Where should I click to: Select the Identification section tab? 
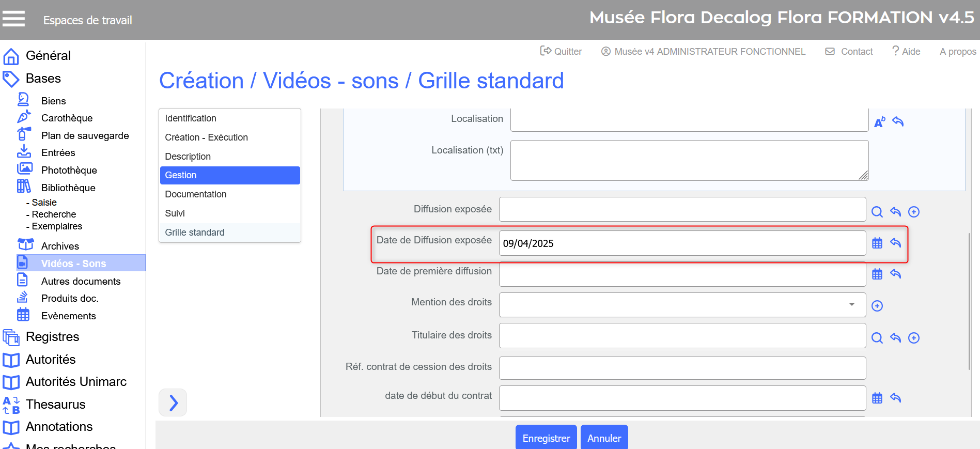pyautogui.click(x=190, y=118)
